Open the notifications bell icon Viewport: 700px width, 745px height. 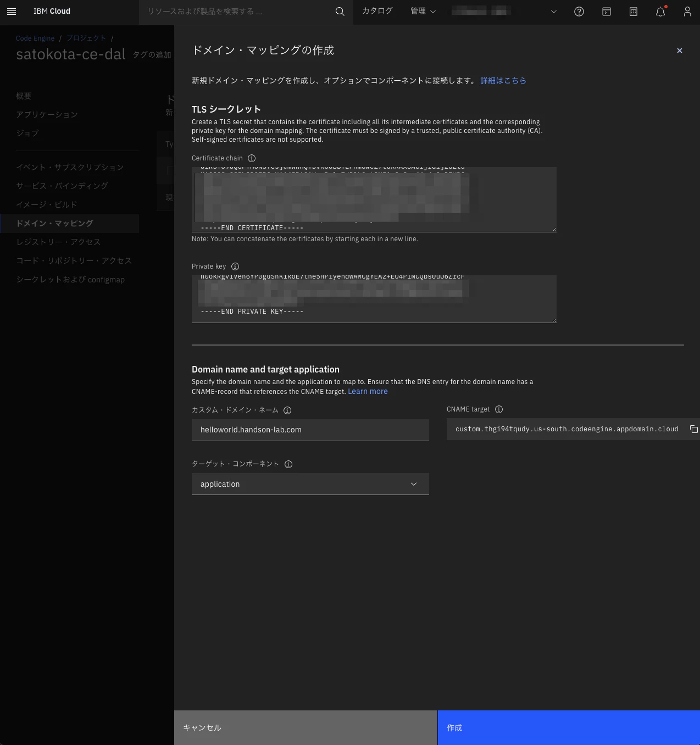pyautogui.click(x=660, y=12)
